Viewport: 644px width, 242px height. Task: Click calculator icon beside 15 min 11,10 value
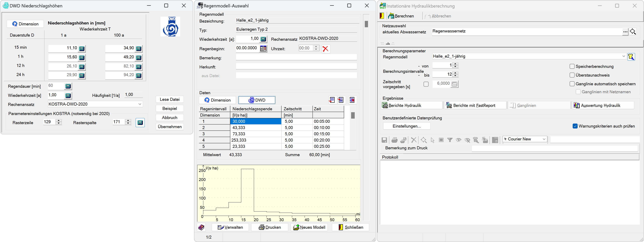click(82, 49)
